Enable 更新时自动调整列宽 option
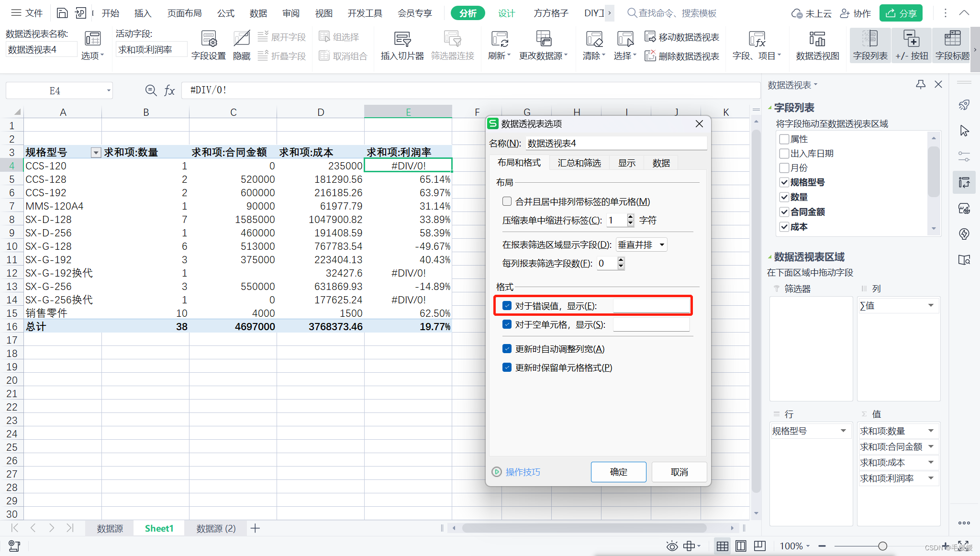Screen dimensions: 980x556 tap(507, 349)
